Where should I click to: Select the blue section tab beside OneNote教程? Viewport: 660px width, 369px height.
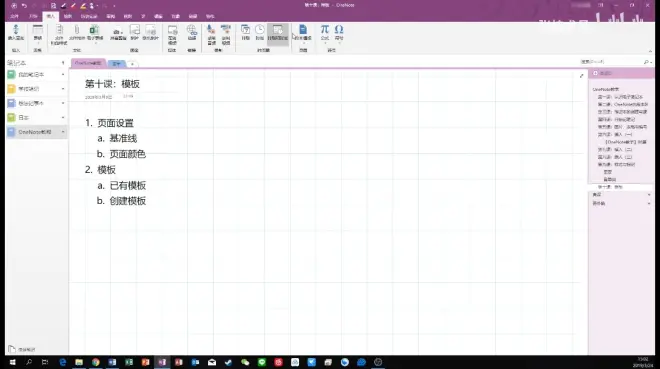point(116,64)
